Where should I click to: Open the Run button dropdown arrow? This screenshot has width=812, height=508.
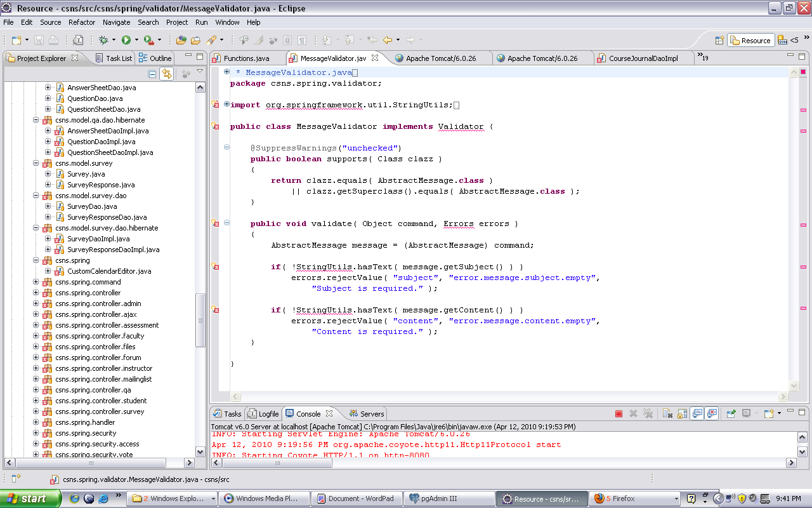point(136,40)
